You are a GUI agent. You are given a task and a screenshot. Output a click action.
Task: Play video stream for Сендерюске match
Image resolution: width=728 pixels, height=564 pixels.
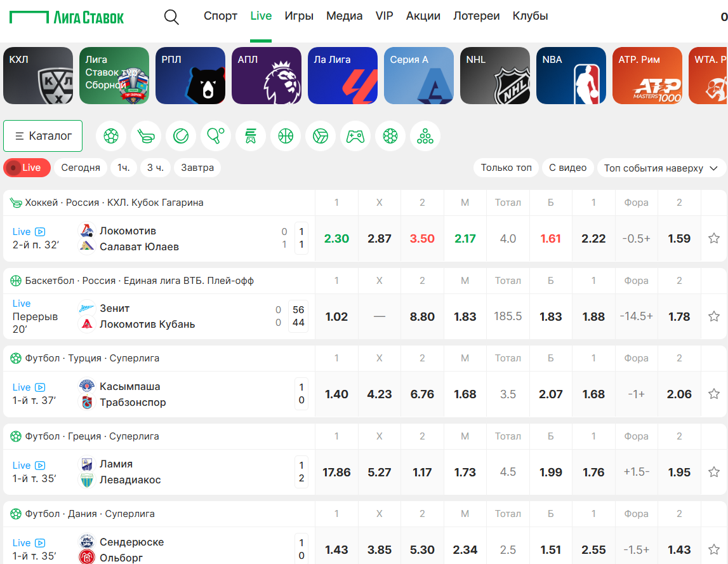[41, 542]
